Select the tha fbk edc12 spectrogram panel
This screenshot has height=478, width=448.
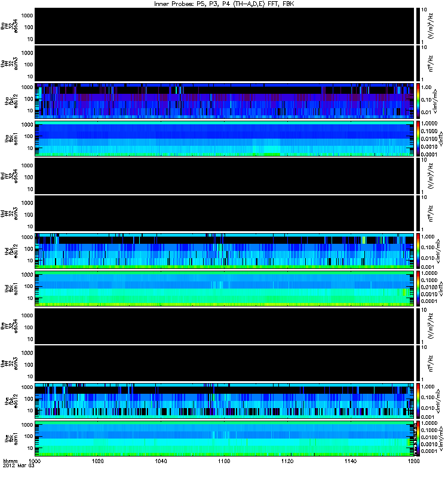tap(225, 101)
